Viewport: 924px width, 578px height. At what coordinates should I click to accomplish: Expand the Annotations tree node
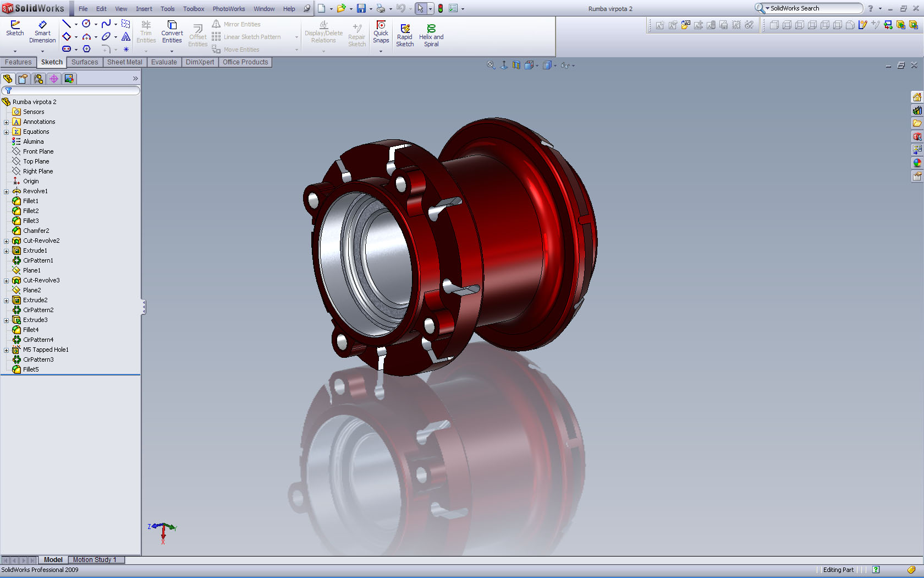coord(7,122)
